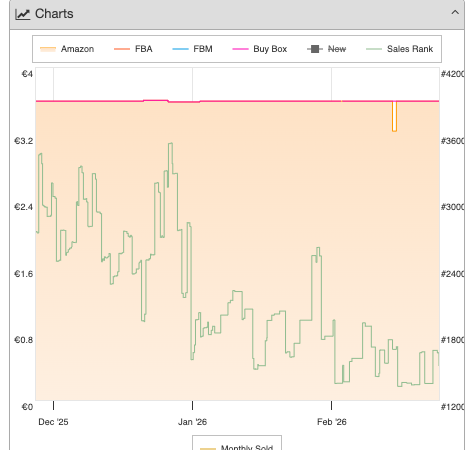Toggle the Amazon series in legend
This screenshot has height=450, width=474.
click(67, 49)
